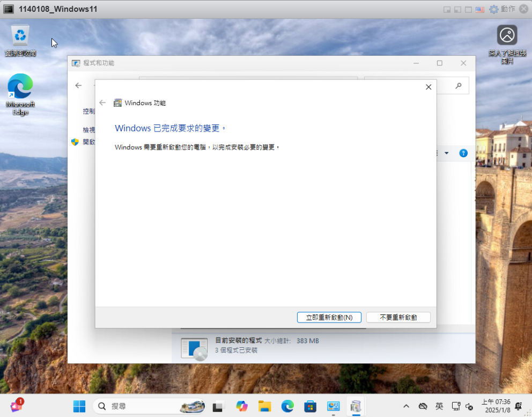532x417 pixels.
Task: Click back arrow in 程式和功能 window
Action: coord(78,85)
